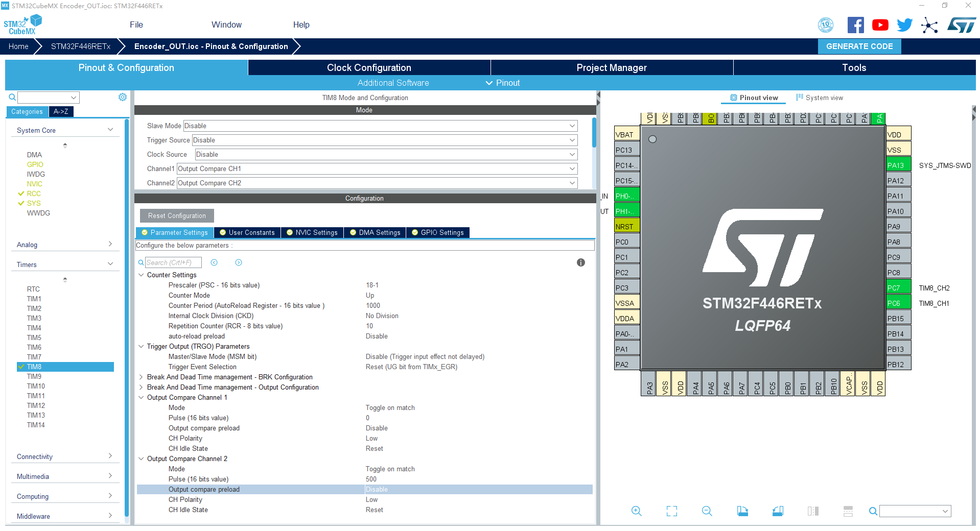Click the info icon in parameter settings
The width and height of the screenshot is (980, 531).
581,262
